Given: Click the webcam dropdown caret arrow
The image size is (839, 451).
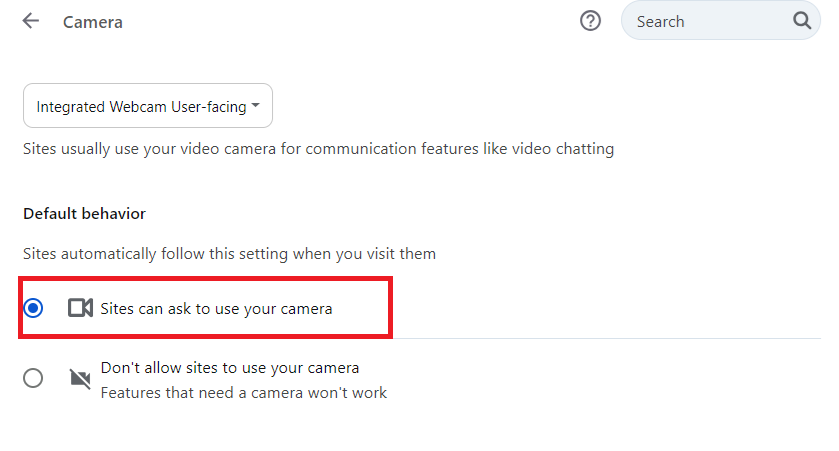Looking at the screenshot, I should [256, 106].
